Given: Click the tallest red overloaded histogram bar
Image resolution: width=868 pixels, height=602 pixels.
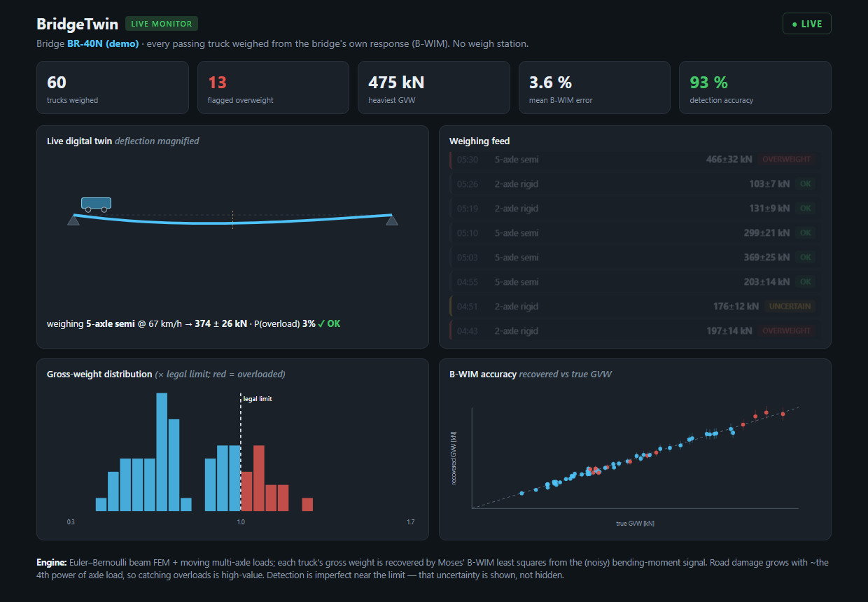Looking at the screenshot, I should (x=258, y=478).
